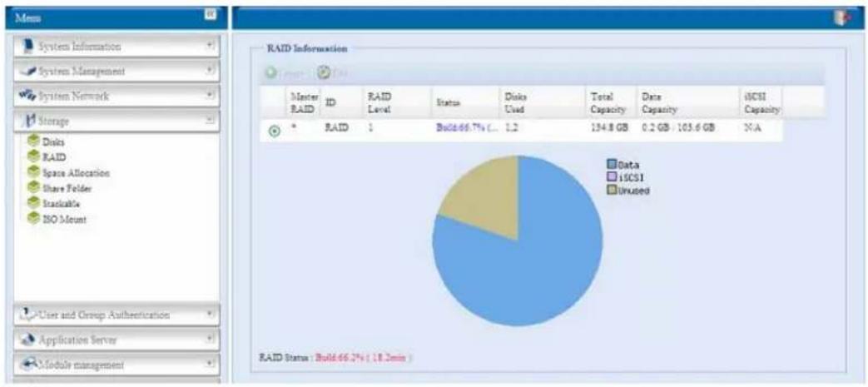Open the Module management menu

117,365
